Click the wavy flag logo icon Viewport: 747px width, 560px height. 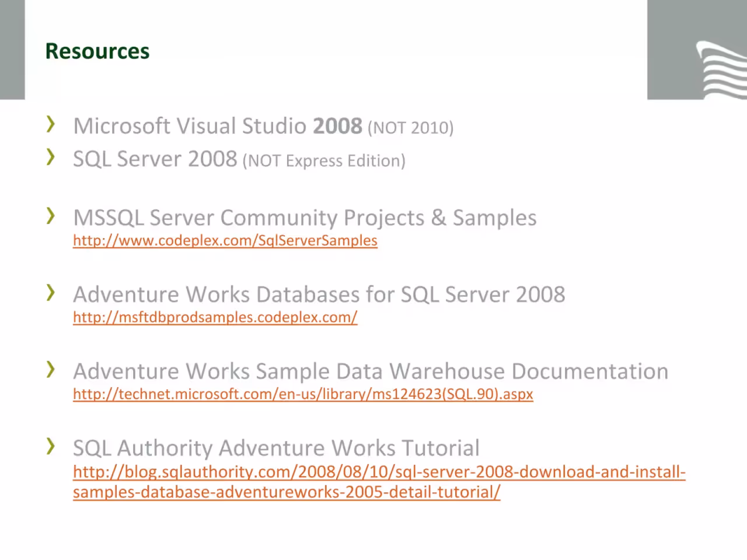tap(721, 69)
